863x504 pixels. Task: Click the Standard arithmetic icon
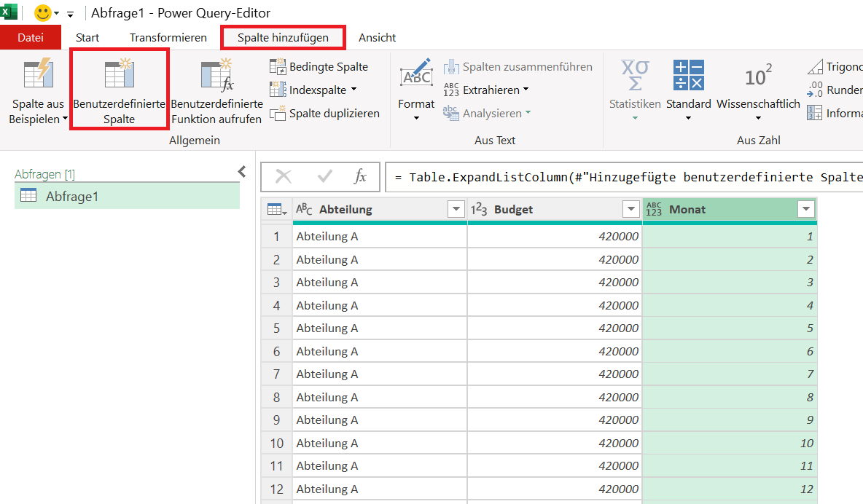pyautogui.click(x=689, y=74)
